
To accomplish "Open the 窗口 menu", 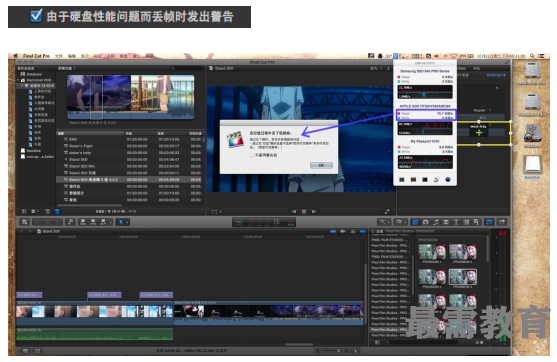I will pyautogui.click(x=136, y=56).
